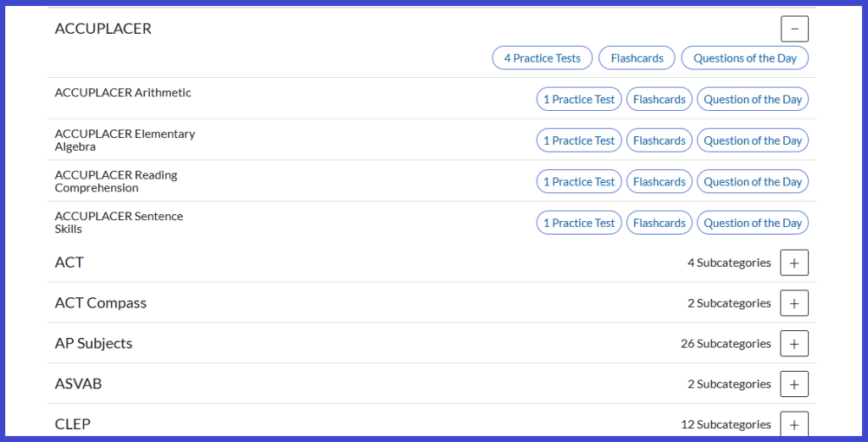Start Reading Comprehension 1 Practice Test

pyautogui.click(x=579, y=181)
